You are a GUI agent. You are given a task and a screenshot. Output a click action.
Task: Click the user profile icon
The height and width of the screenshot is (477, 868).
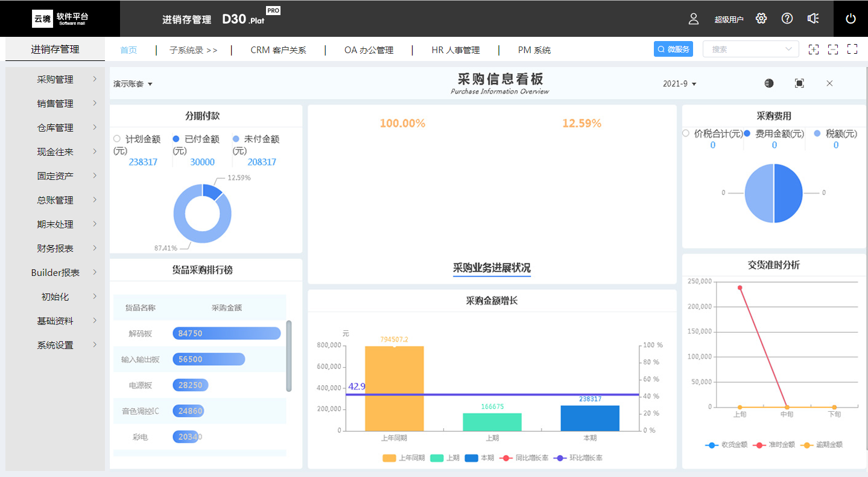[x=693, y=19]
